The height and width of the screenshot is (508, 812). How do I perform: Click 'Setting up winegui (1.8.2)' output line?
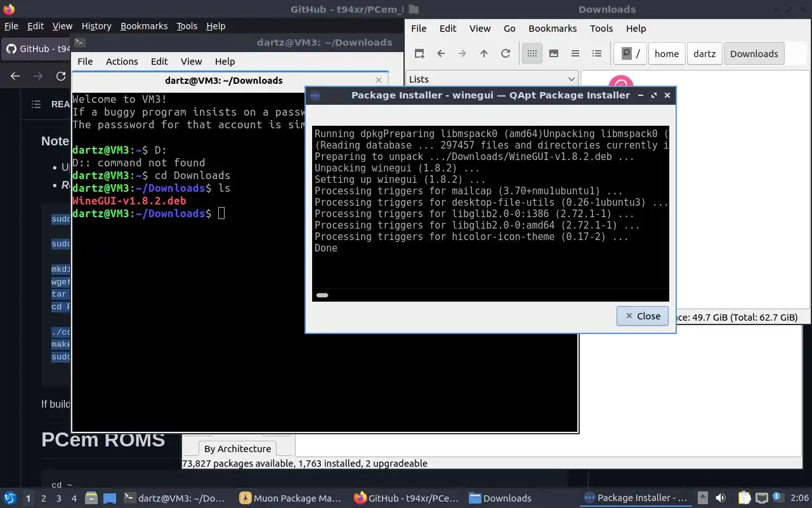pyautogui.click(x=400, y=179)
